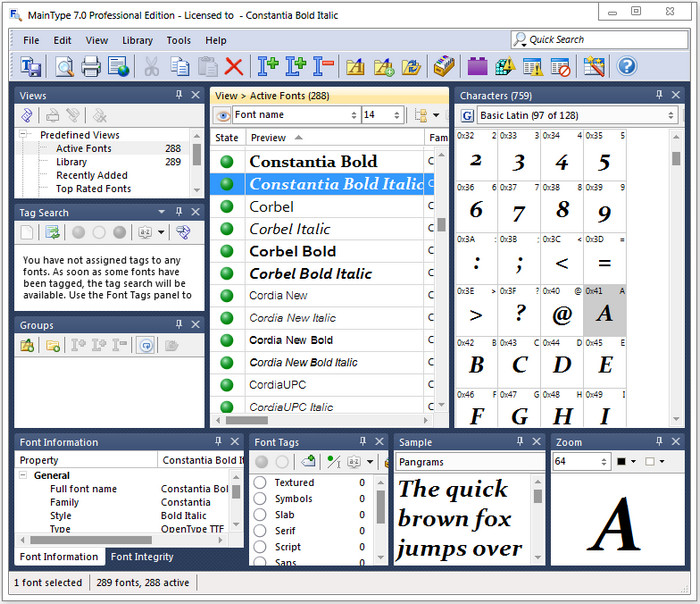Click the uninstall font icon with red minus
The width and height of the screenshot is (700, 604).
coord(323,67)
